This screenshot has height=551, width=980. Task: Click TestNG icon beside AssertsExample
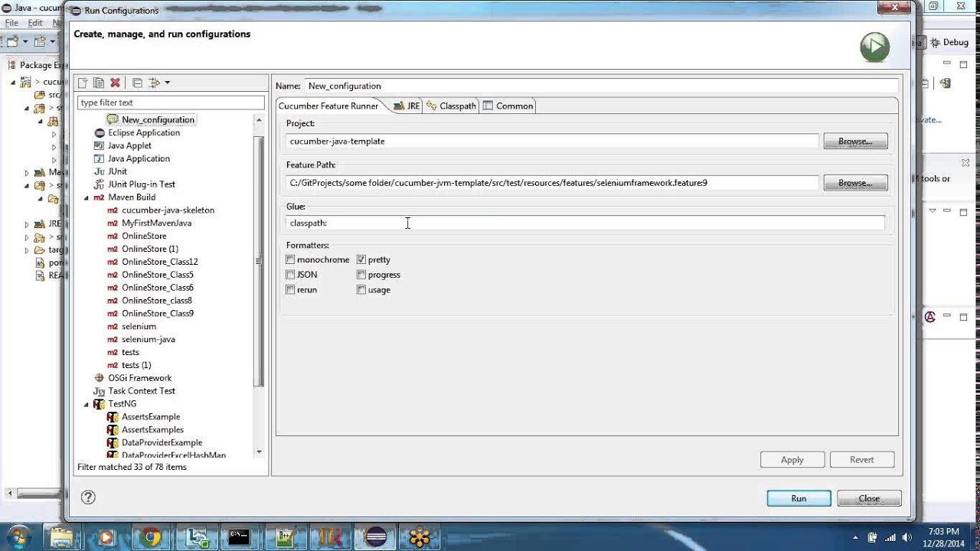click(x=113, y=417)
